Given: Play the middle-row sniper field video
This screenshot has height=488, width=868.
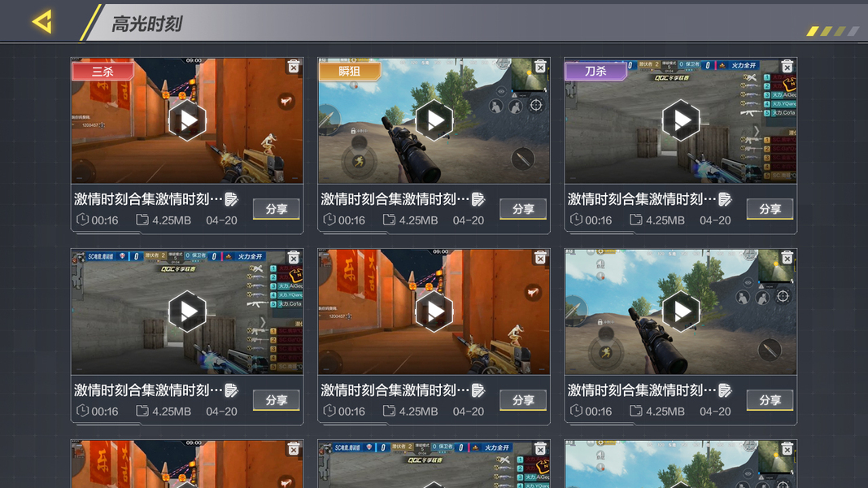Looking at the screenshot, I should [682, 311].
